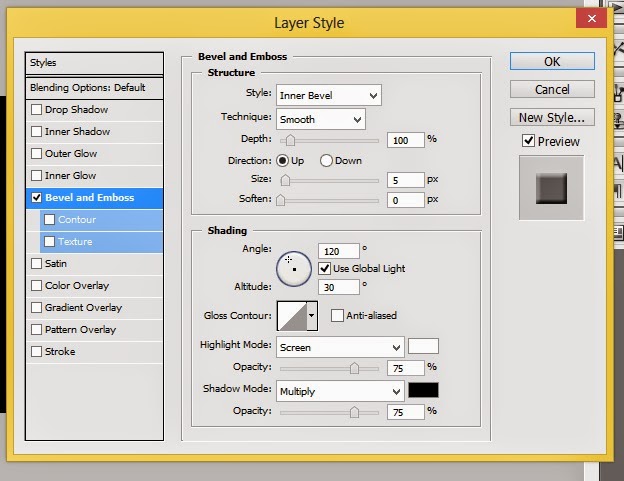624x481 pixels.
Task: Check the Color Overlay box
Action: point(36,286)
